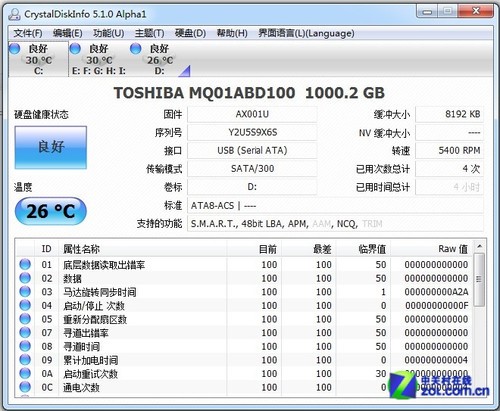Click the supported features field with S.M.A.R.T.
The height and width of the screenshot is (411, 500).
pos(335,224)
